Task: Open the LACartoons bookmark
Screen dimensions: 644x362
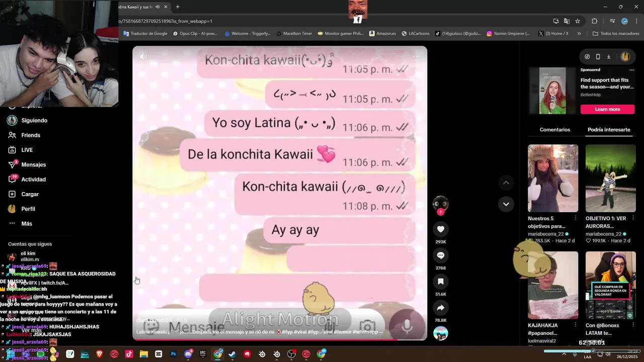Action: [415, 34]
